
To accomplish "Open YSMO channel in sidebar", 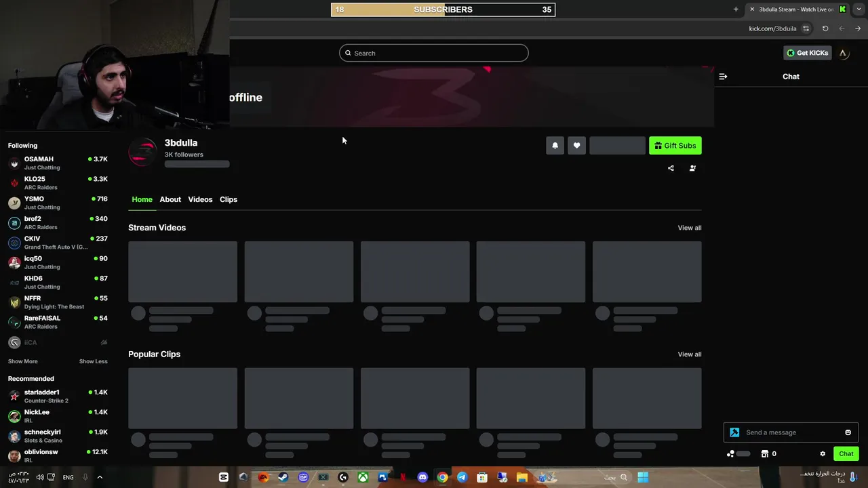I will point(58,203).
